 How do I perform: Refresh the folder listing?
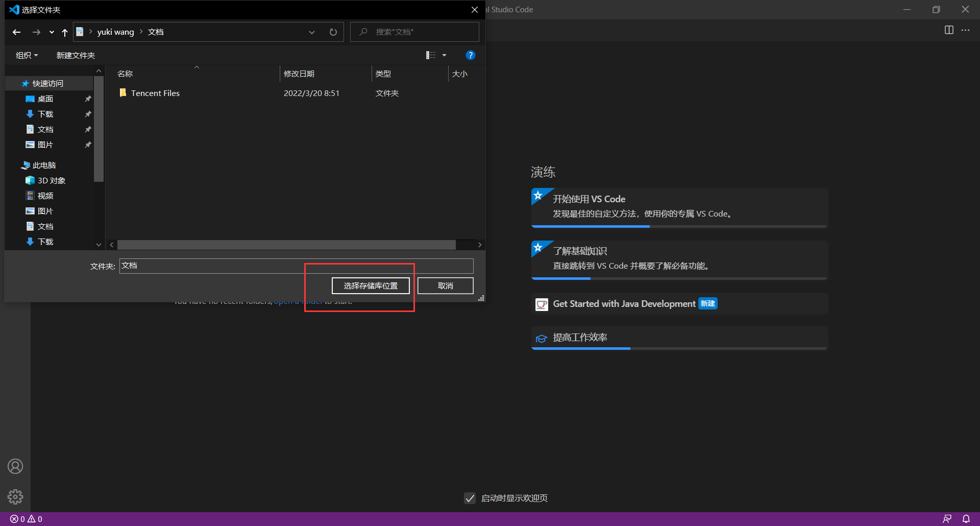[x=333, y=32]
